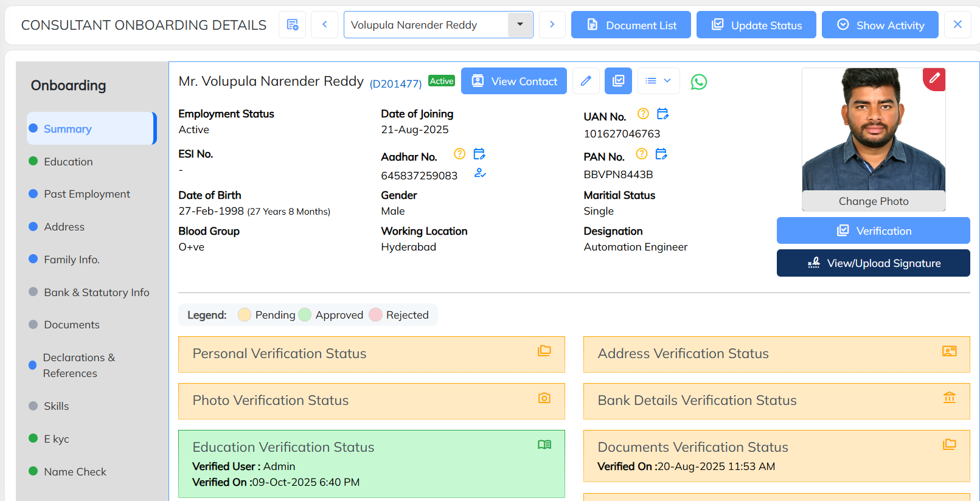
Task: Open the Education section in sidebar
Action: [x=68, y=162]
